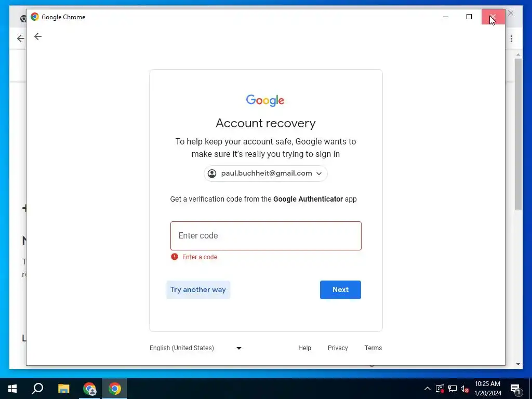Click the Google Authenticator text
Screen dimensions: 532x399
308,199
